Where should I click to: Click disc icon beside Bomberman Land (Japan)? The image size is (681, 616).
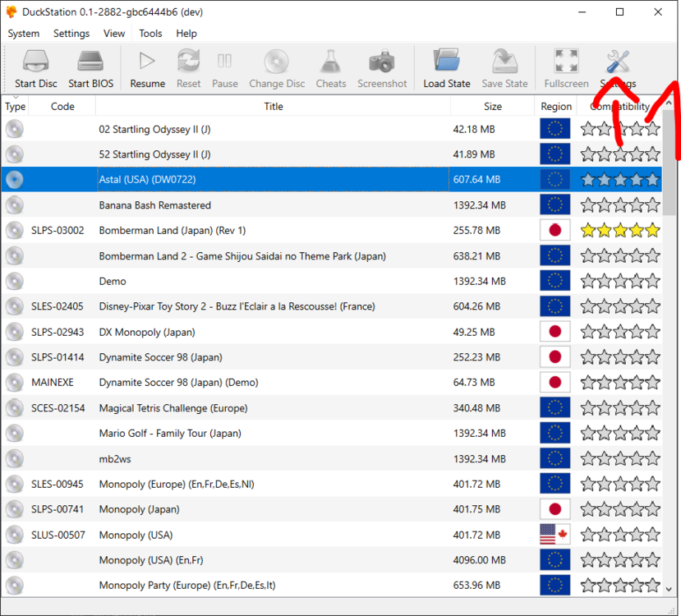pyautogui.click(x=15, y=231)
